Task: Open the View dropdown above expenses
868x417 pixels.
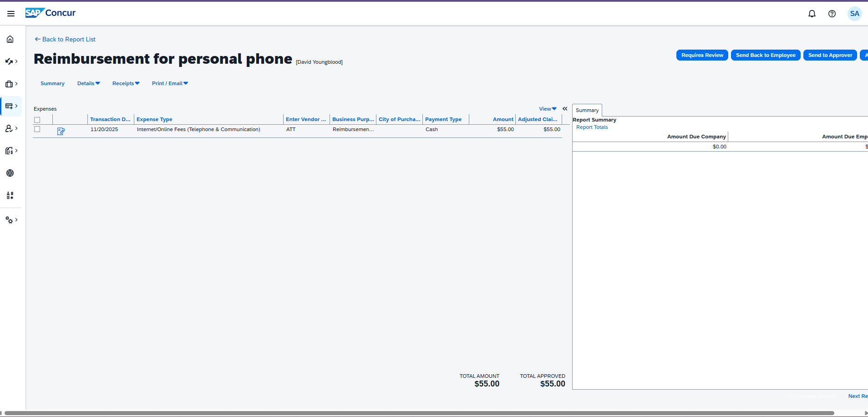Action: tap(548, 109)
